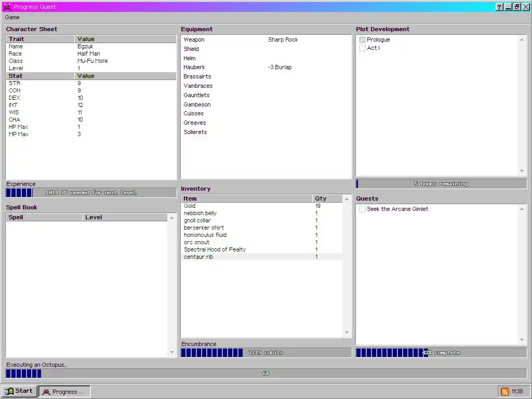Image resolution: width=532 pixels, height=399 pixels.
Task: Select the centaur rib inventory item
Action: (262, 257)
